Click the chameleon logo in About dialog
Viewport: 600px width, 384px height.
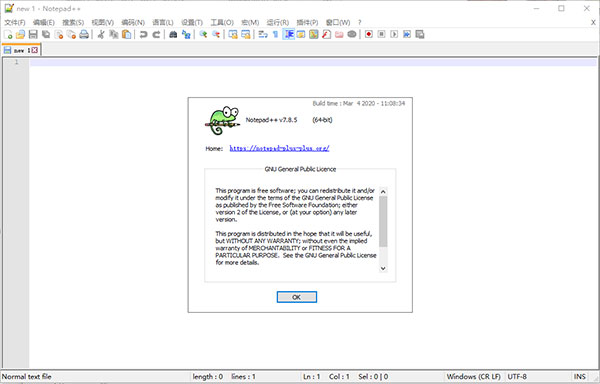(222, 120)
